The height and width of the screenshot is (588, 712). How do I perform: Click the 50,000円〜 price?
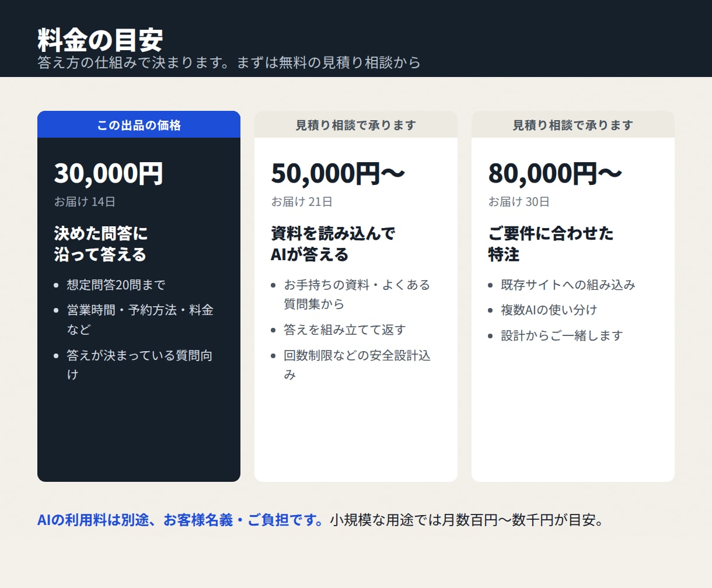click(338, 173)
